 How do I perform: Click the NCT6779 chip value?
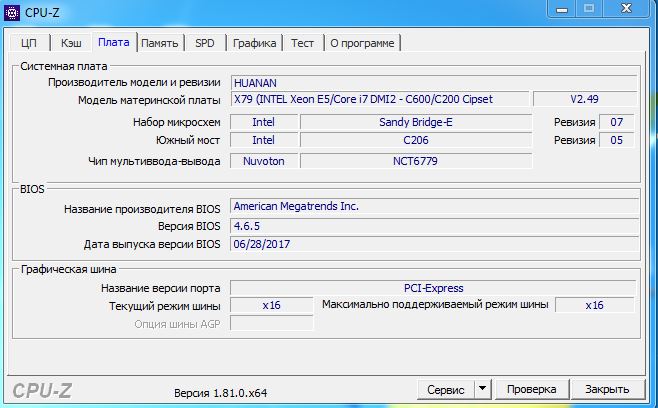coord(416,161)
